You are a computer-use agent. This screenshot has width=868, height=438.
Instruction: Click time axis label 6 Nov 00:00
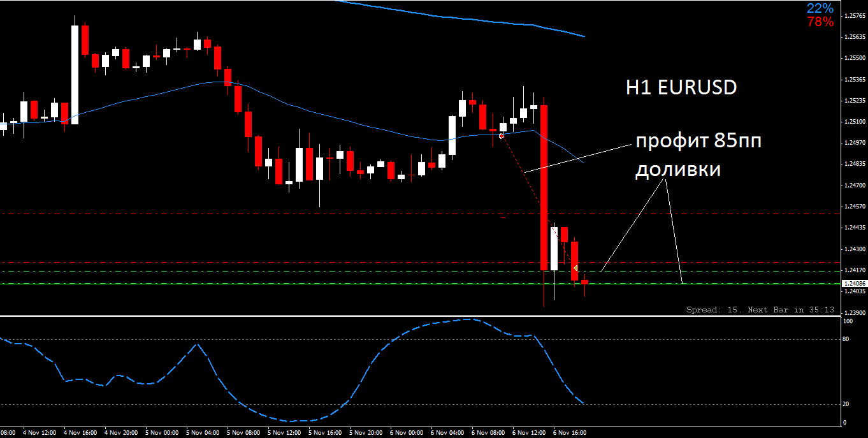[408, 433]
